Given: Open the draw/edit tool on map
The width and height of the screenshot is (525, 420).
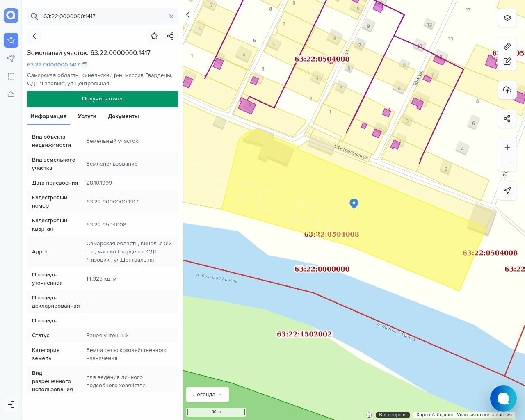Looking at the screenshot, I should pos(507,62).
